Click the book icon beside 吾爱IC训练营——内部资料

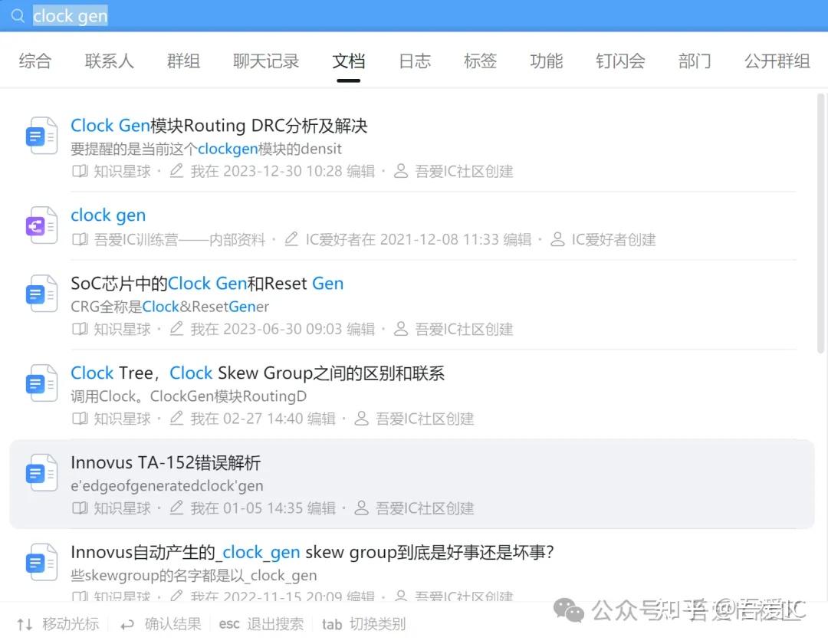[80, 239]
